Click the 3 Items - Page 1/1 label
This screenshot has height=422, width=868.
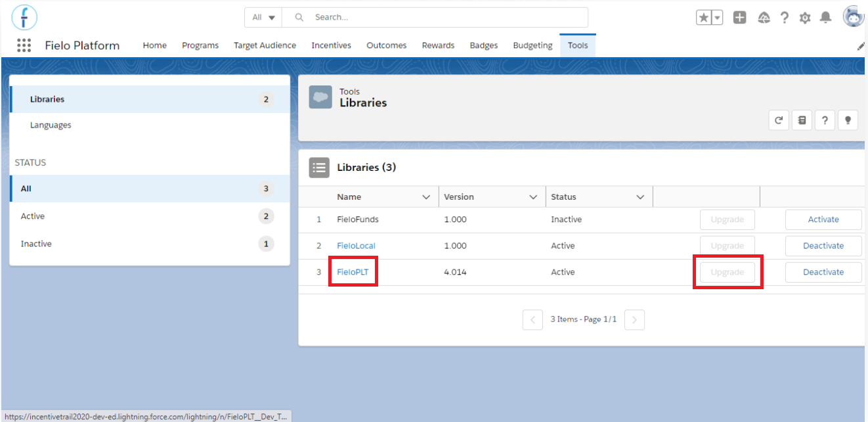pyautogui.click(x=584, y=319)
